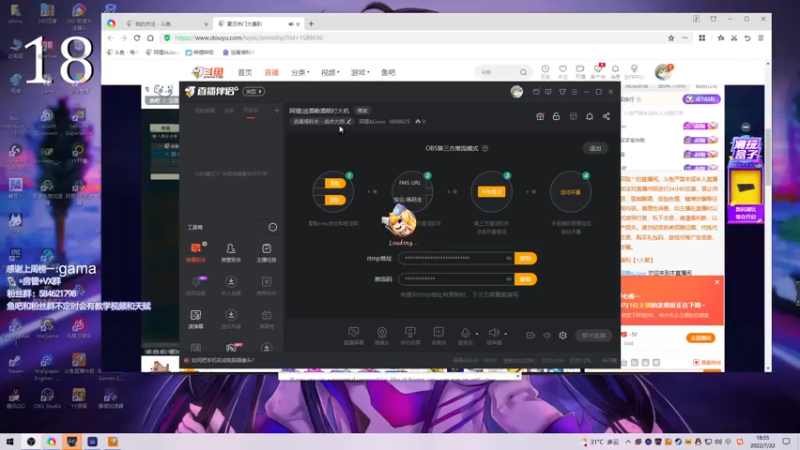Open the gift box icon in stream header
Screen dimensions: 800x450
(540, 116)
